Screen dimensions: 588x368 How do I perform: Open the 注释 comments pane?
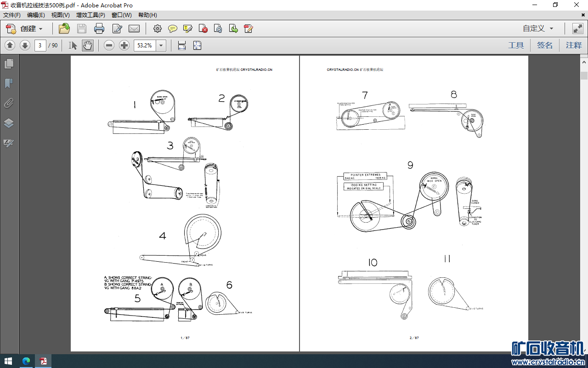click(574, 46)
